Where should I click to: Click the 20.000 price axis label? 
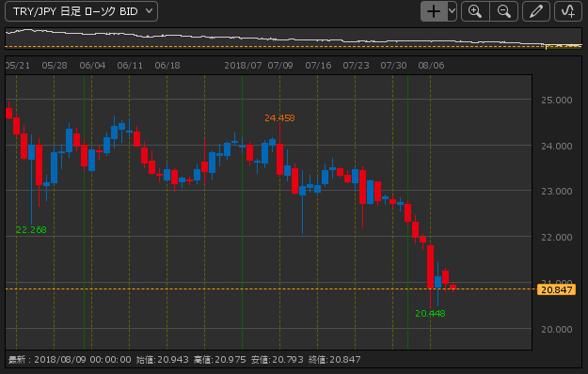pyautogui.click(x=557, y=330)
